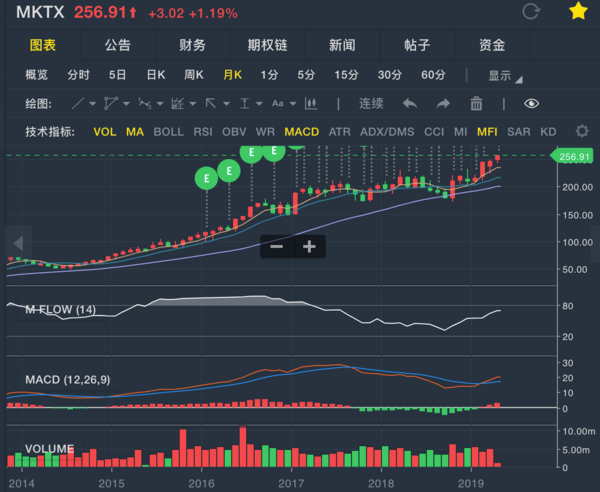Toggle the VOL indicator
The height and width of the screenshot is (492, 600).
[x=105, y=132]
